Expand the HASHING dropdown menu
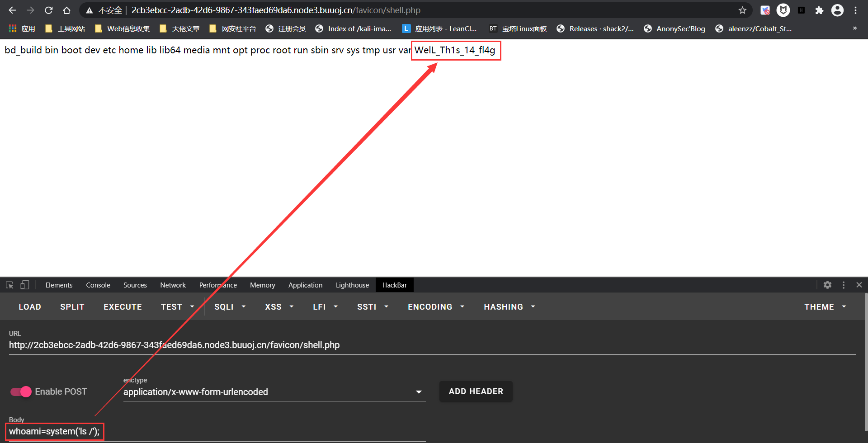 509,306
